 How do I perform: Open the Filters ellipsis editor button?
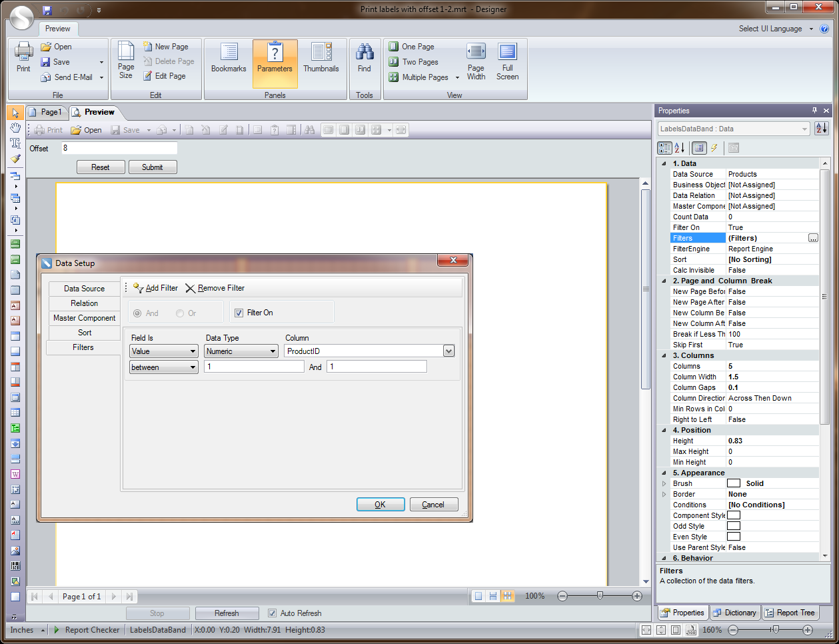pyautogui.click(x=813, y=238)
